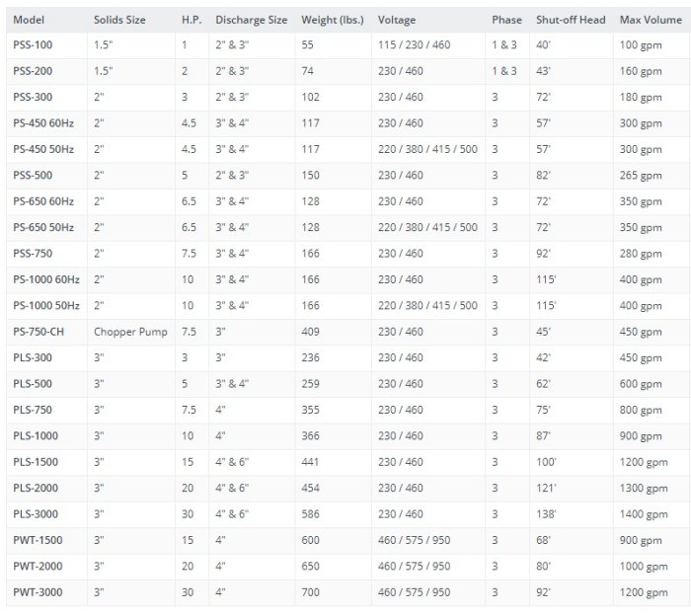Select the PWT-1500 model cell
The width and height of the screenshot is (691, 616).
click(38, 540)
